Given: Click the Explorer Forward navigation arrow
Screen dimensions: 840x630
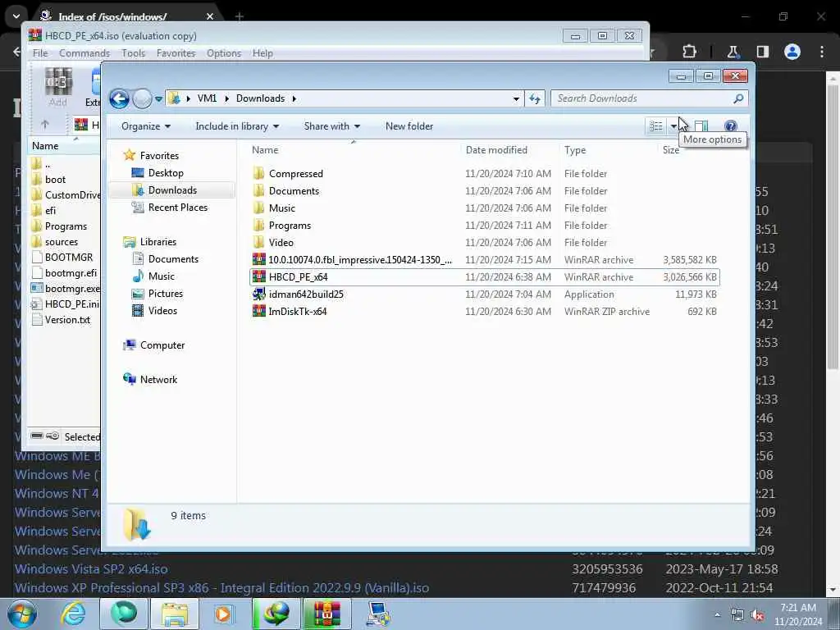Looking at the screenshot, I should [x=142, y=98].
